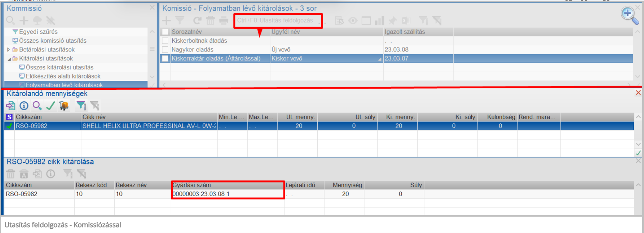Click the plus icon in the Kommissió panel toolbar
This screenshot has width=644, height=233.
[24, 20]
